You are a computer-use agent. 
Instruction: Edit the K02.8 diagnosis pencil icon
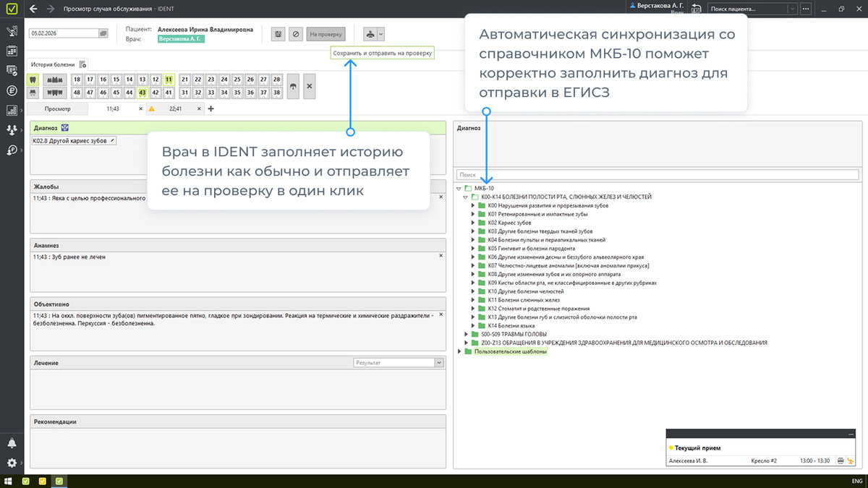(x=111, y=140)
